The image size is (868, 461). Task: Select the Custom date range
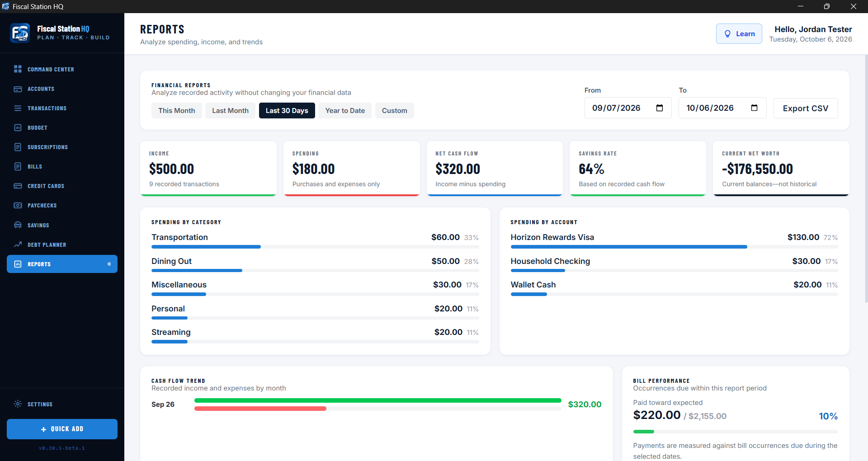pos(394,111)
